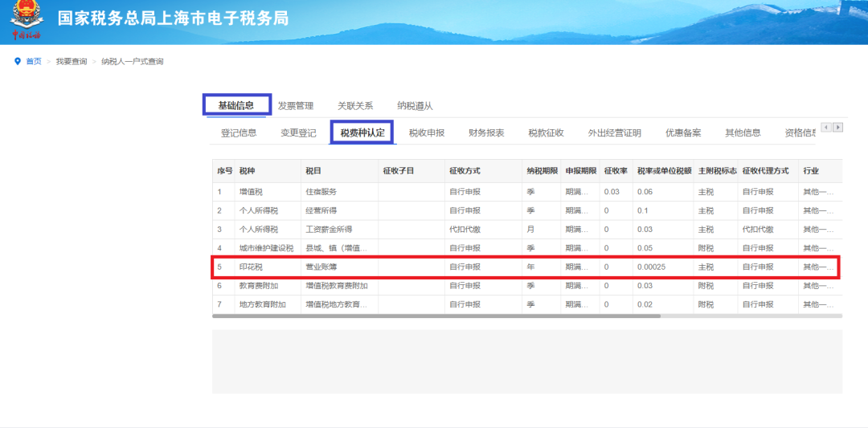Click the 征收方式 column header
The height and width of the screenshot is (428, 868).
(465, 171)
